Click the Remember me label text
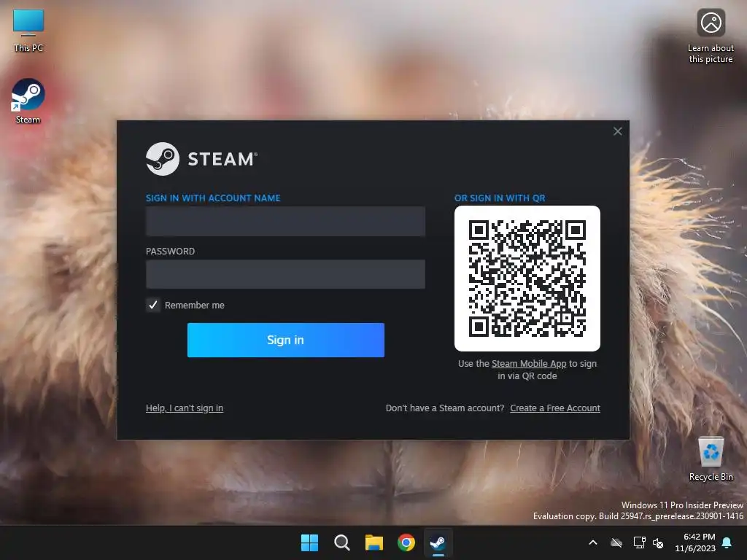The width and height of the screenshot is (747, 560). 194,306
